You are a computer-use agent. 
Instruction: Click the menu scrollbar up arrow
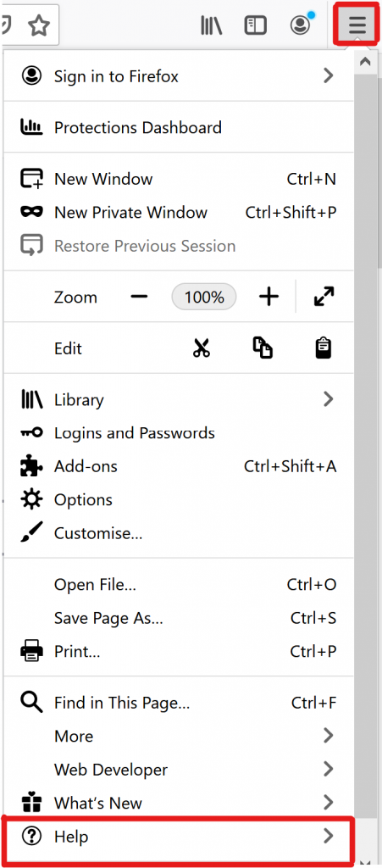point(365,61)
